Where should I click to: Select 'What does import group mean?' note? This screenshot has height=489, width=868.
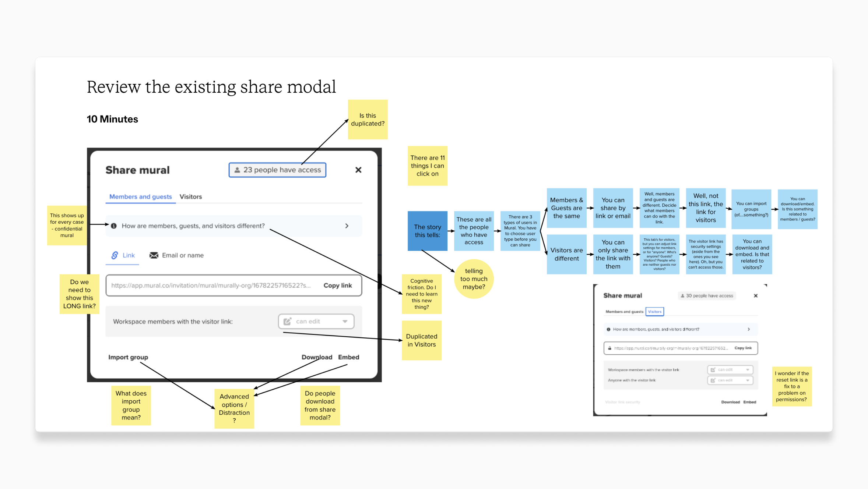click(131, 405)
